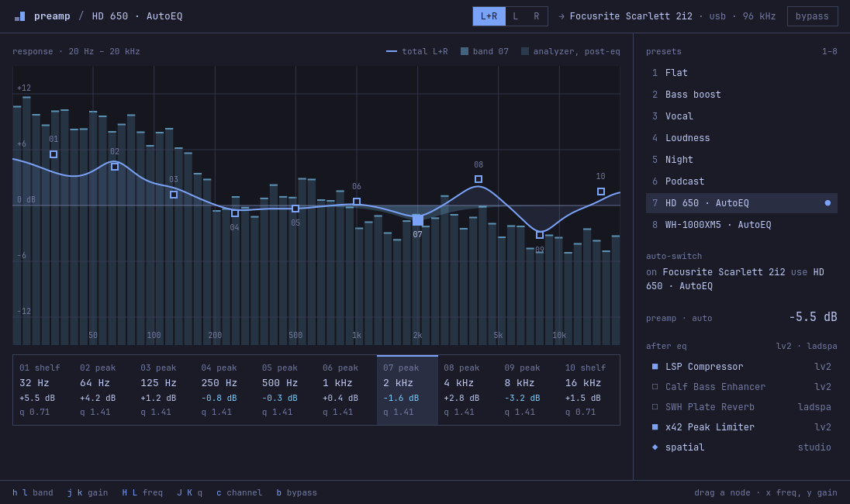Image resolution: width=850 pixels, height=504 pixels.
Task: Open the 06 peak 1 kHz band
Action: coord(347,390)
